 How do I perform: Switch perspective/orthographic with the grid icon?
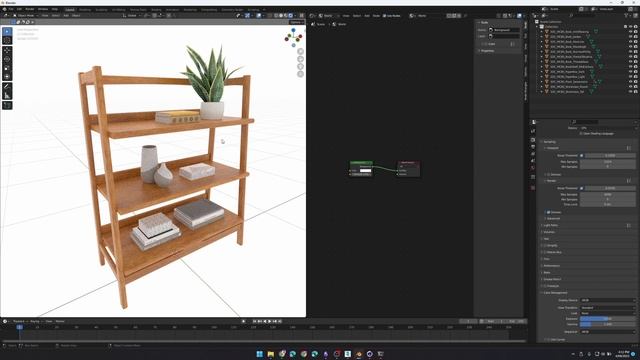tap(300, 74)
